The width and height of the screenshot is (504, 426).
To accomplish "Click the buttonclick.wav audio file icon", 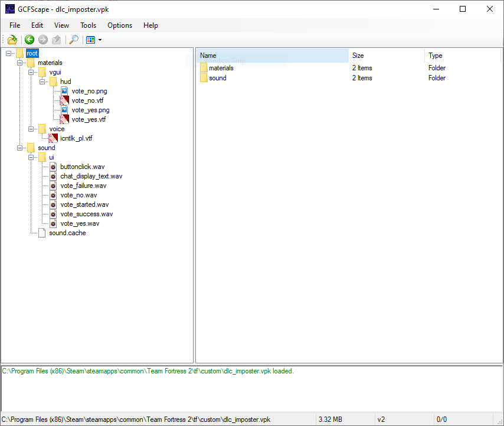I will (53, 167).
